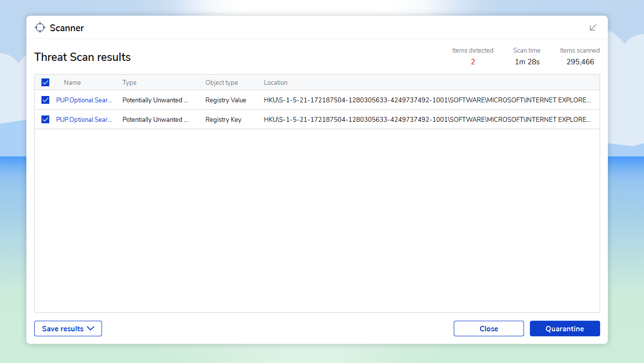The image size is (644, 363).
Task: Click the Scan time value 1m 28s
Action: tap(527, 62)
